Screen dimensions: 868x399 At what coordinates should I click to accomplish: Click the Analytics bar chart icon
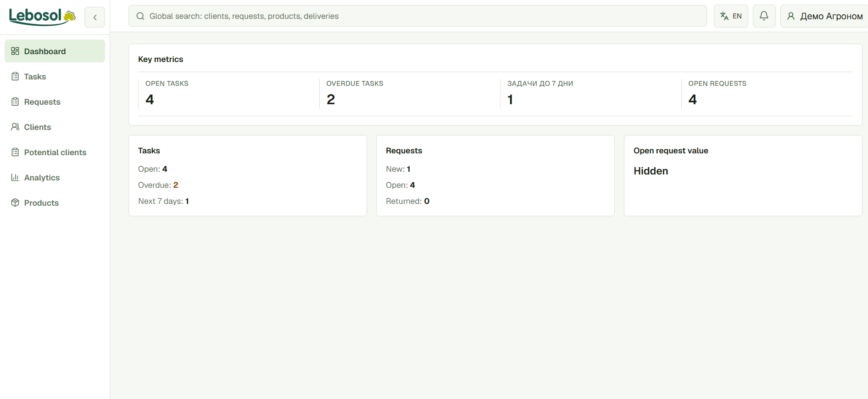[15, 177]
